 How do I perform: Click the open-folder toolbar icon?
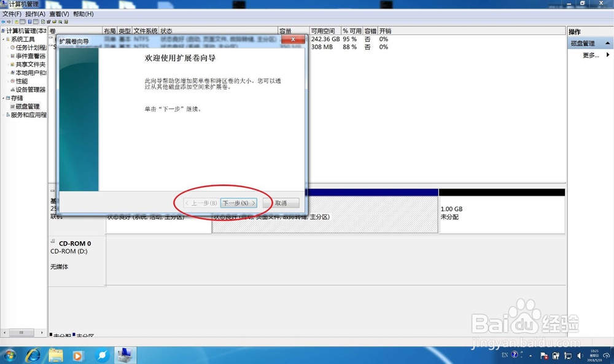(55, 21)
